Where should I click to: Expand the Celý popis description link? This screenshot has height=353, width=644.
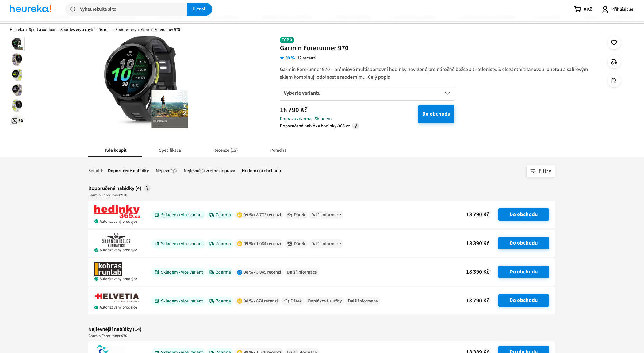[379, 77]
